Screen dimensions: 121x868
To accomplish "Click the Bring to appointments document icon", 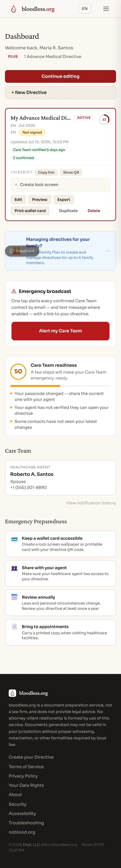I will tap(14, 627).
